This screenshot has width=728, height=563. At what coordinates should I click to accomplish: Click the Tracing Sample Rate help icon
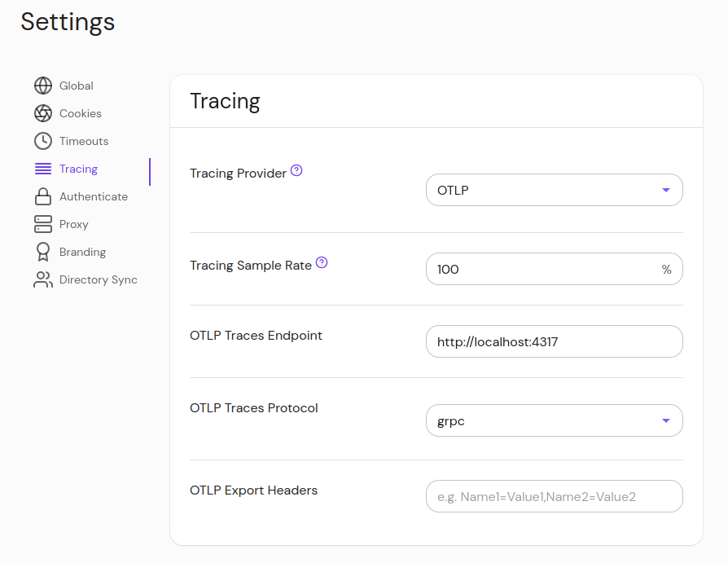322,262
